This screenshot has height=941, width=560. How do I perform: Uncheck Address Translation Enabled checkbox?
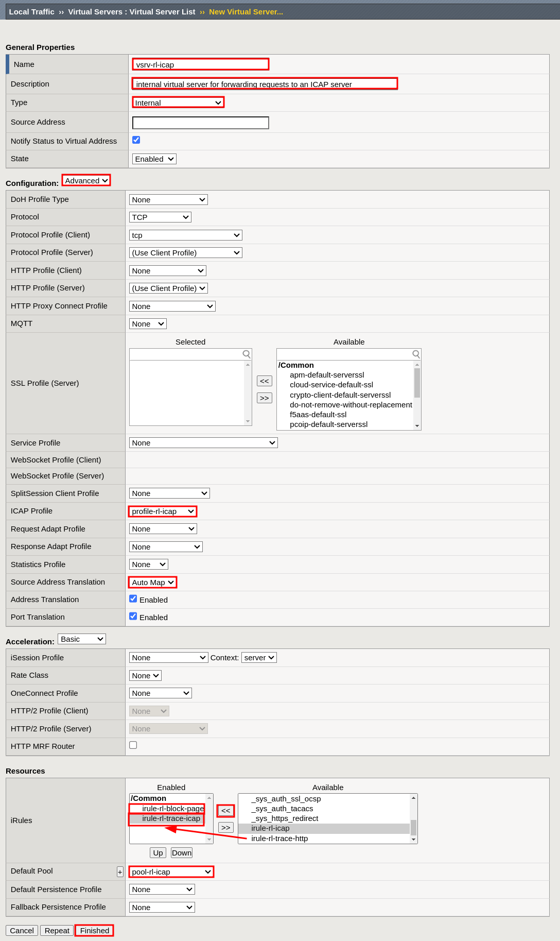click(x=133, y=599)
